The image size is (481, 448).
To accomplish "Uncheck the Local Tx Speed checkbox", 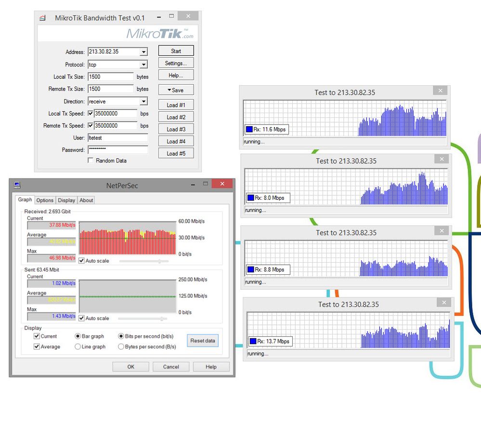I will pos(91,114).
